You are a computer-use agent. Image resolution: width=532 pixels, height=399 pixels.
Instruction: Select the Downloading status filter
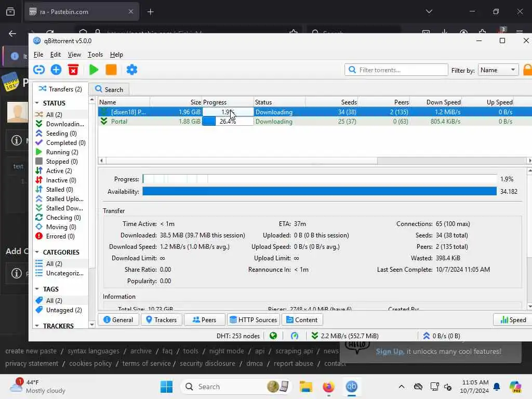60,124
